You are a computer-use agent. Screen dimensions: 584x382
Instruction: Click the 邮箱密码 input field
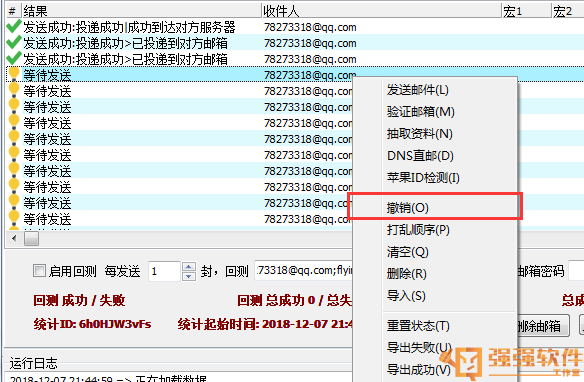(577, 271)
